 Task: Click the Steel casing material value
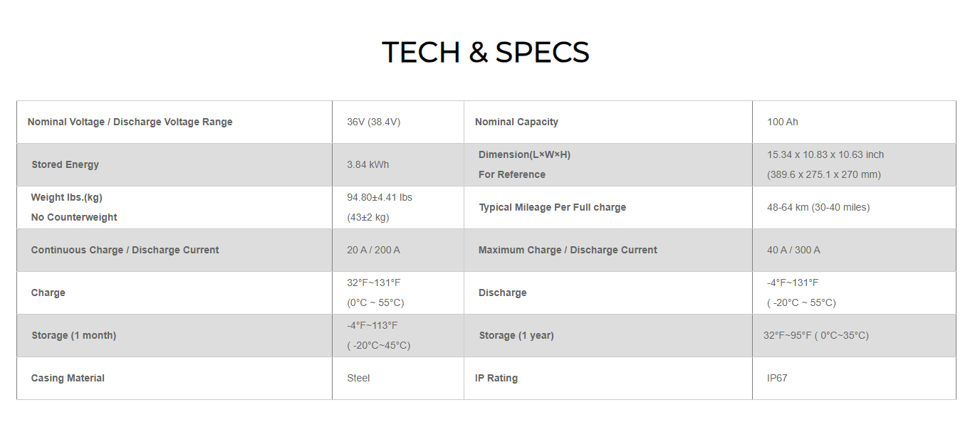tap(358, 378)
